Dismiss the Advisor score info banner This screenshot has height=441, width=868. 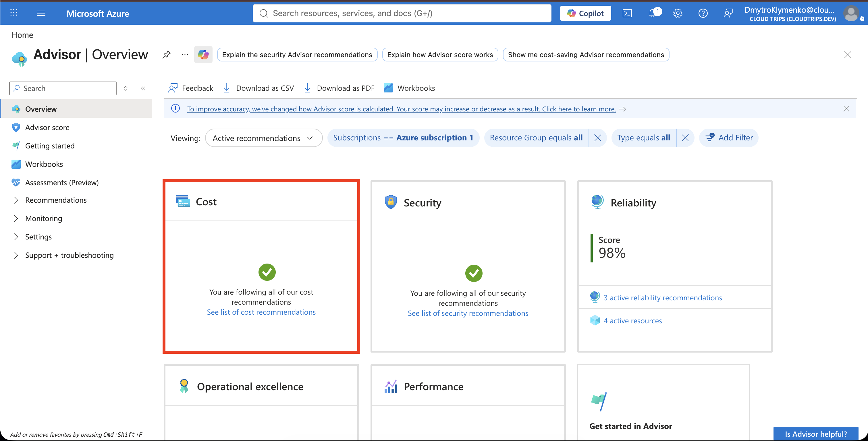coord(846,109)
